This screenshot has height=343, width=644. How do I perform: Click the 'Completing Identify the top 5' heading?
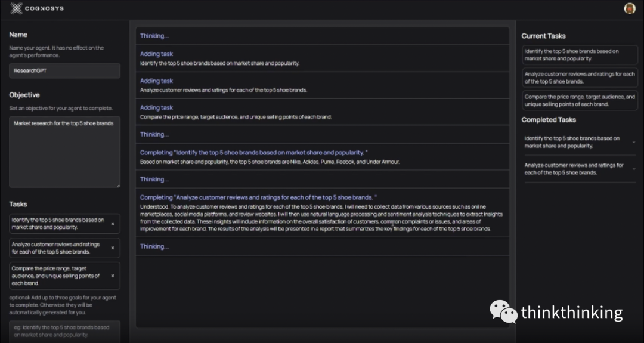point(253,152)
